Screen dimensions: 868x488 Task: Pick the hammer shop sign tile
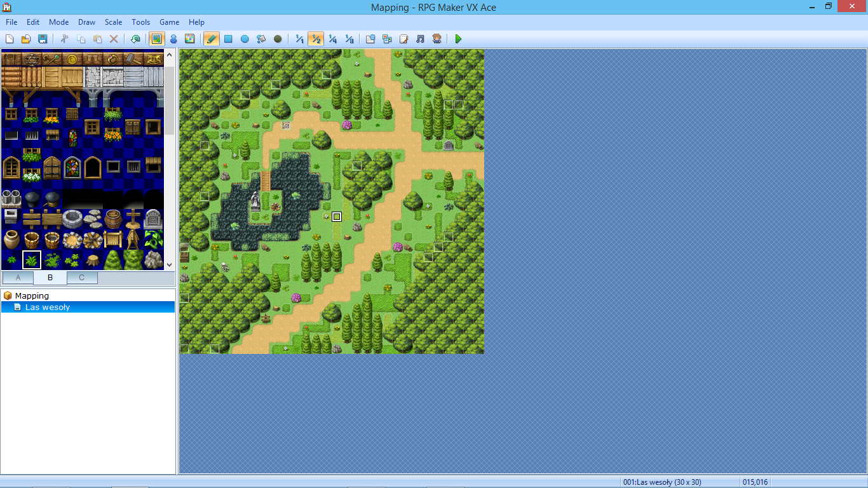coord(133,59)
